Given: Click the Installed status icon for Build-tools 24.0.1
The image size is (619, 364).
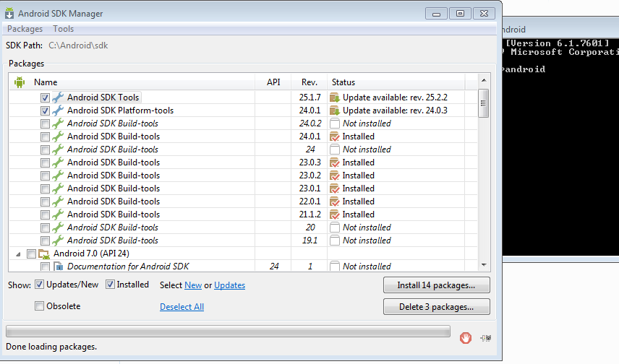Looking at the screenshot, I should pos(335,136).
